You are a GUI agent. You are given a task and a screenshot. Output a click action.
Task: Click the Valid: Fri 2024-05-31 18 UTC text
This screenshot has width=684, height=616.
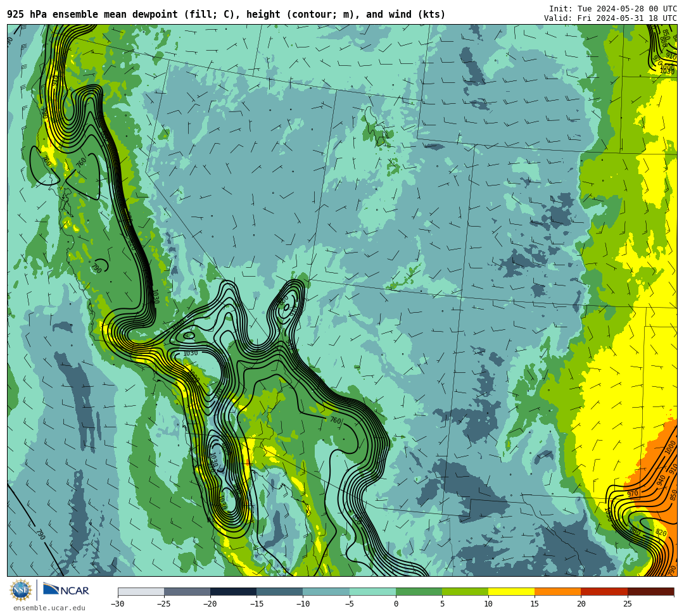[x=611, y=18]
